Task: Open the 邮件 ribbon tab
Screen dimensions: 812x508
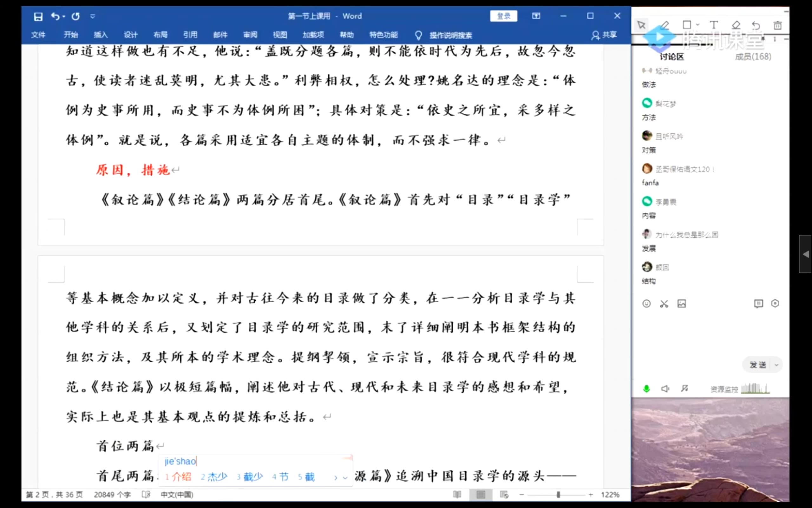Action: click(x=220, y=35)
